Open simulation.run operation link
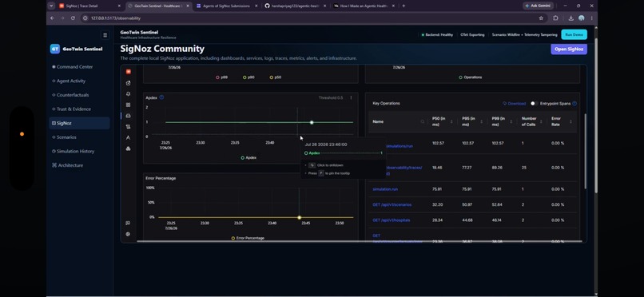 click(x=385, y=189)
